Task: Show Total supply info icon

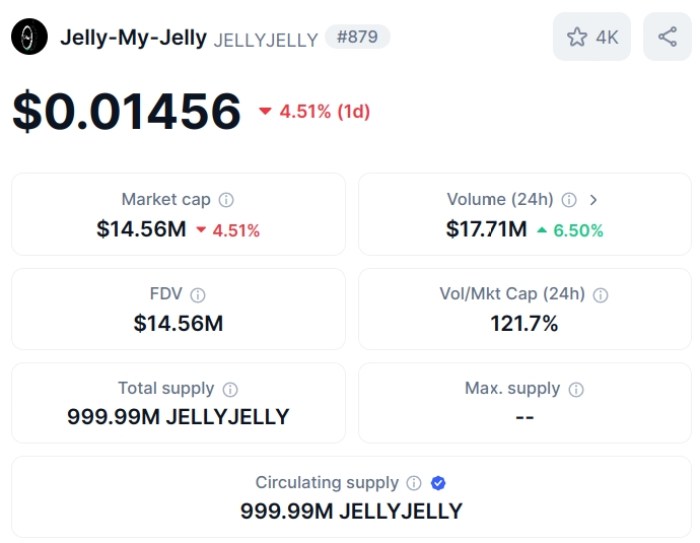Action: click(230, 389)
